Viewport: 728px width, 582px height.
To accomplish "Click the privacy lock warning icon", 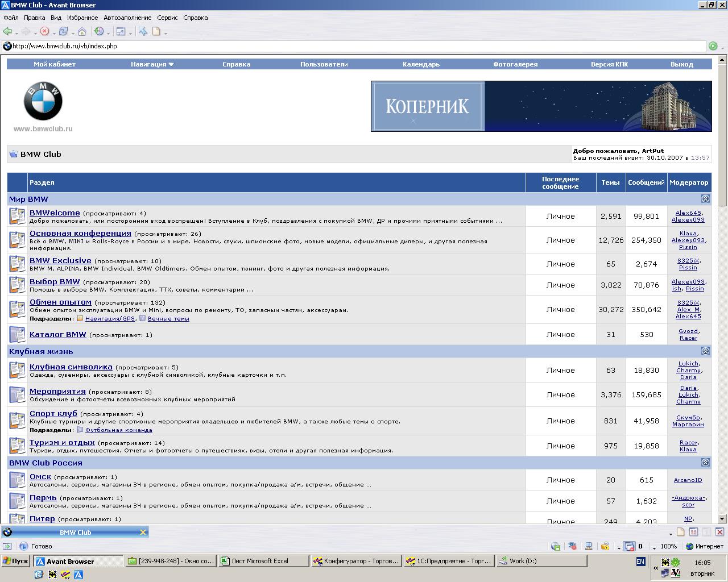I will [x=605, y=546].
